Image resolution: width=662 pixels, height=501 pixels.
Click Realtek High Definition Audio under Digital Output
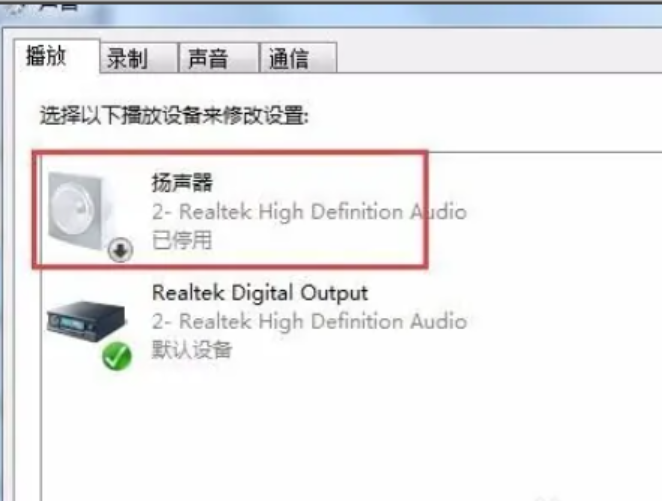click(x=309, y=321)
